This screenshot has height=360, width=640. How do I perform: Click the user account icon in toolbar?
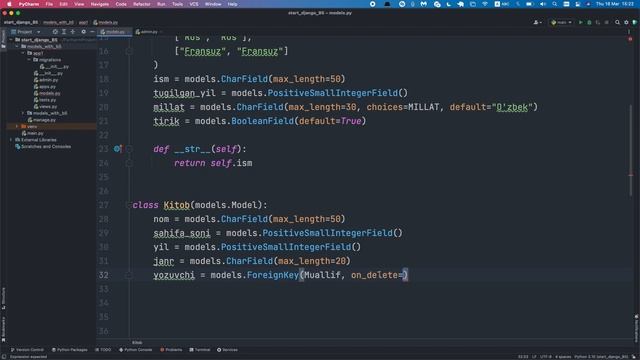point(537,22)
